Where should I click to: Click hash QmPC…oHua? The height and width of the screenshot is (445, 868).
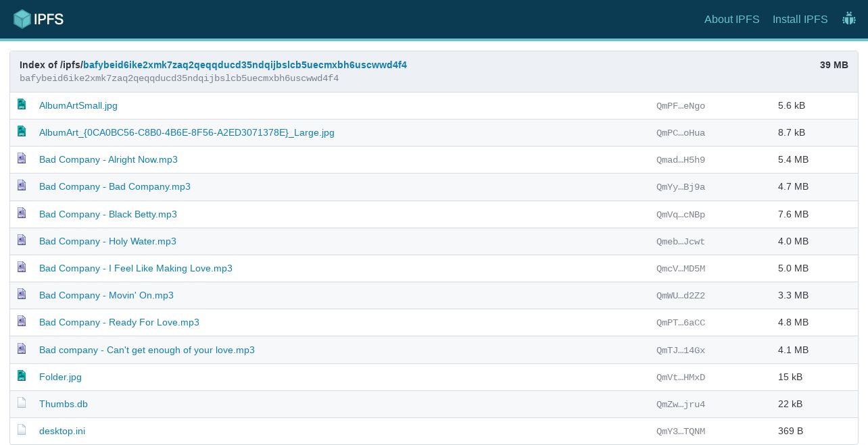click(681, 133)
